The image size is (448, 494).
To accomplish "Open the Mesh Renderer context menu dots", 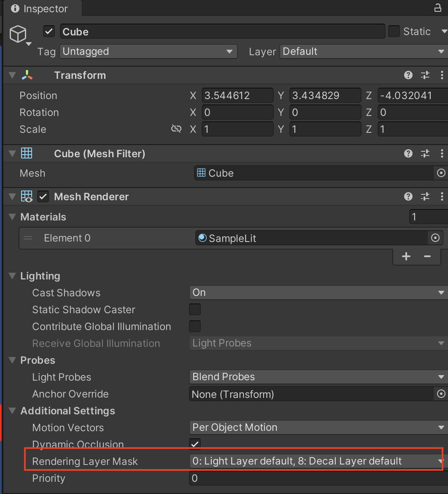I will click(x=442, y=196).
